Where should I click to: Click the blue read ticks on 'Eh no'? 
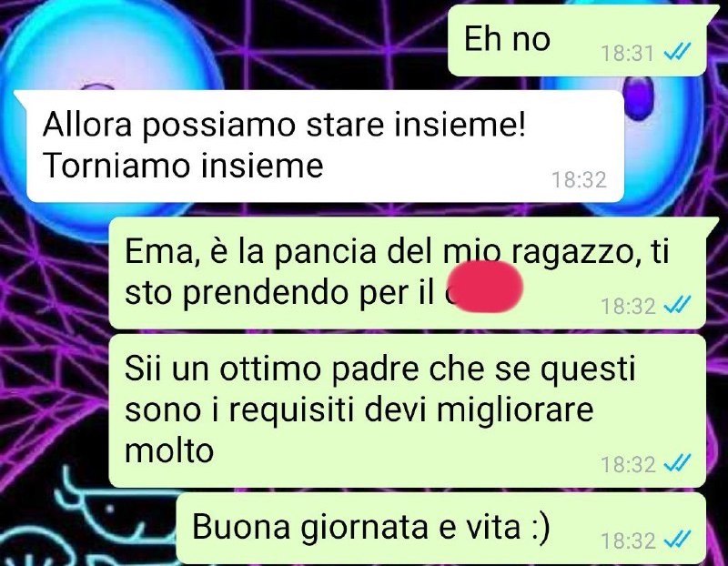click(x=677, y=52)
